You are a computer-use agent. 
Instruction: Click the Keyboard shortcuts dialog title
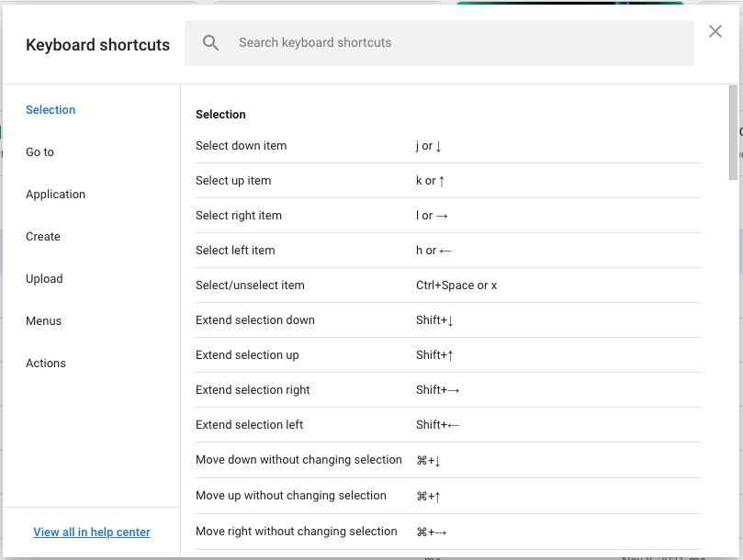point(97,45)
